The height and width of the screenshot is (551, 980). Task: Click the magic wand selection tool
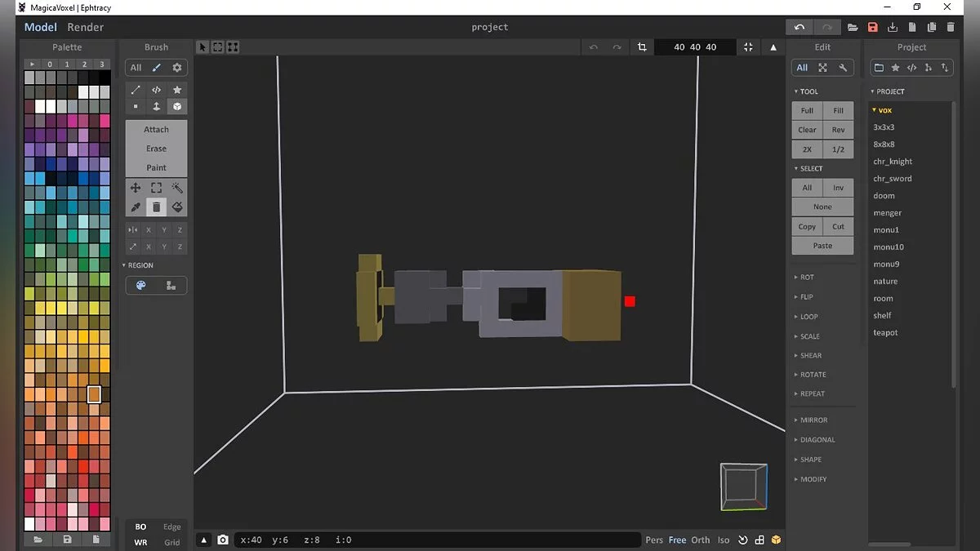tap(177, 188)
